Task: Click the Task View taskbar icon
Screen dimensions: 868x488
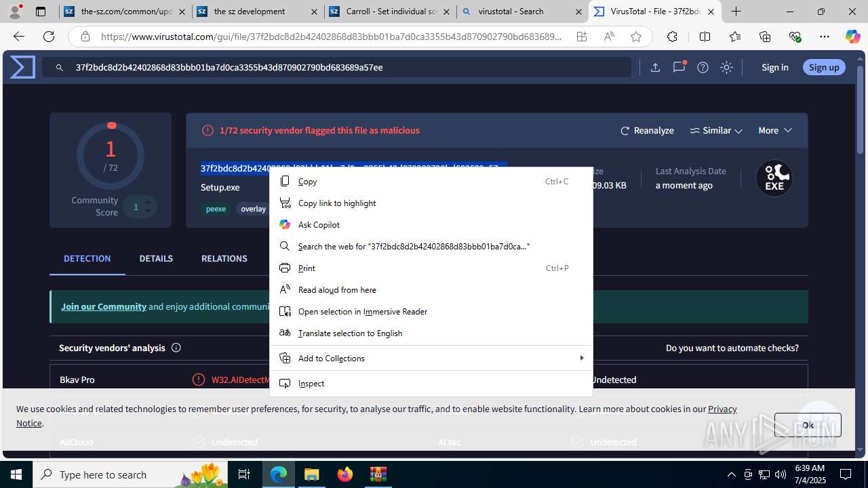Action: point(244,474)
